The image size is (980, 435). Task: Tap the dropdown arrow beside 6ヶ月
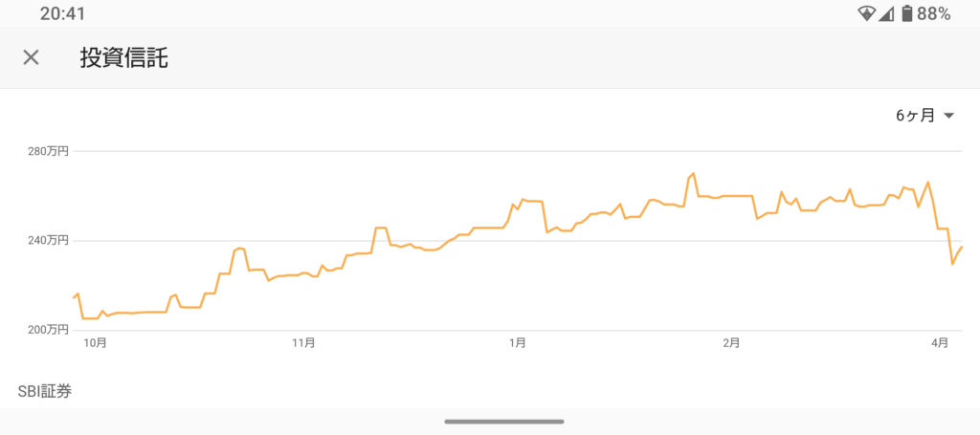948,116
